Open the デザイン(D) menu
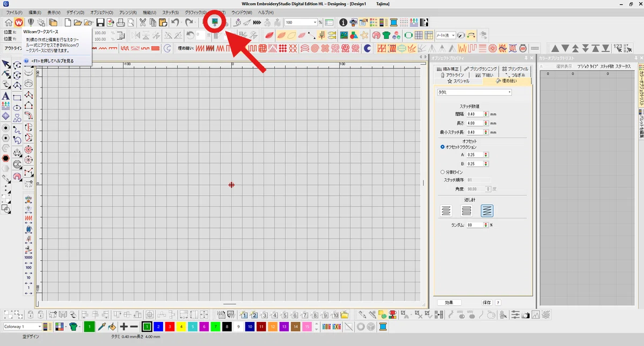Screen dimensions: 644x346 click(x=75, y=12)
